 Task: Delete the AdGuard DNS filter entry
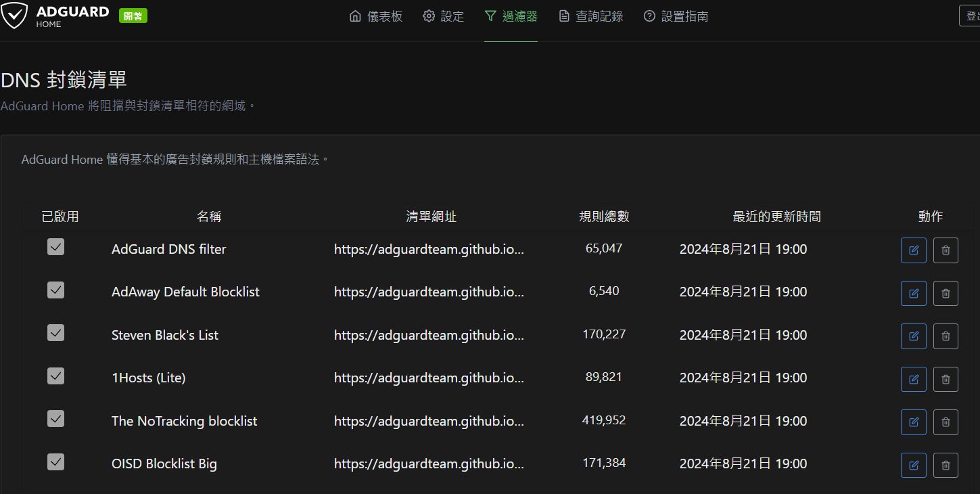click(x=946, y=250)
